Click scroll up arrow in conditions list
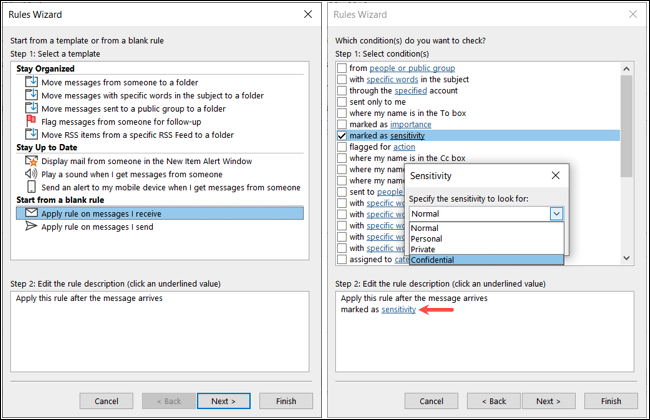Screen dimensions: 650x420 (x=626, y=68)
